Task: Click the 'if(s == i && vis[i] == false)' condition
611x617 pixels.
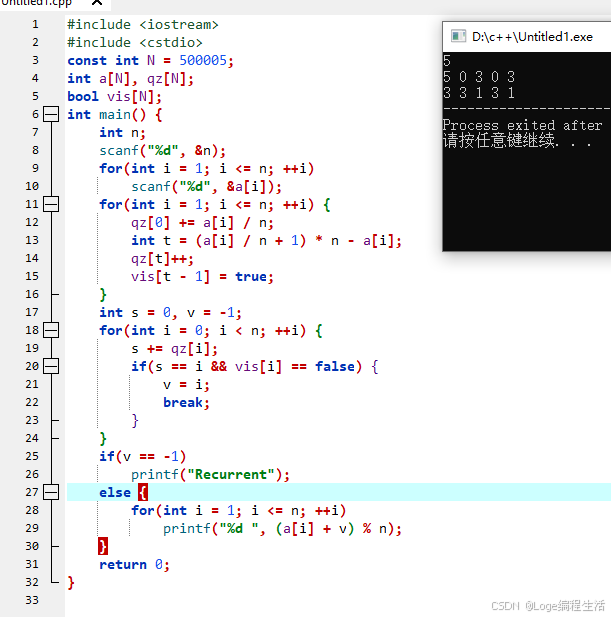Action: point(247,367)
